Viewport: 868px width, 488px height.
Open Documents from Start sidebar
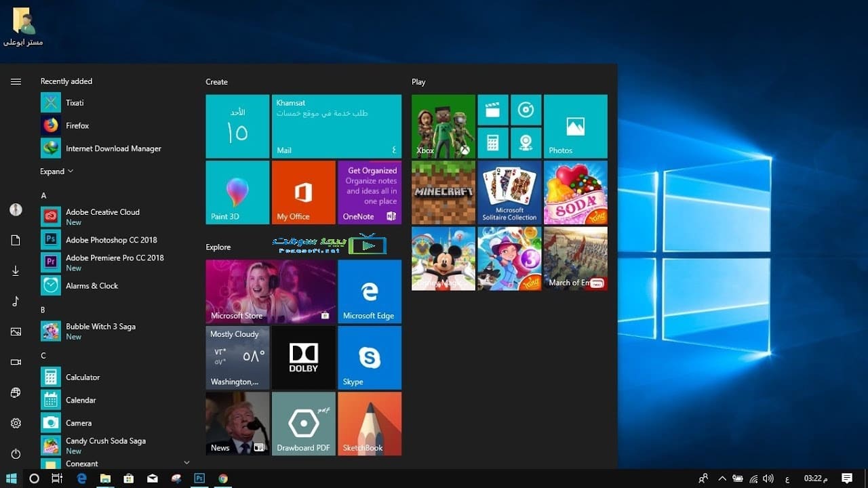coord(16,240)
